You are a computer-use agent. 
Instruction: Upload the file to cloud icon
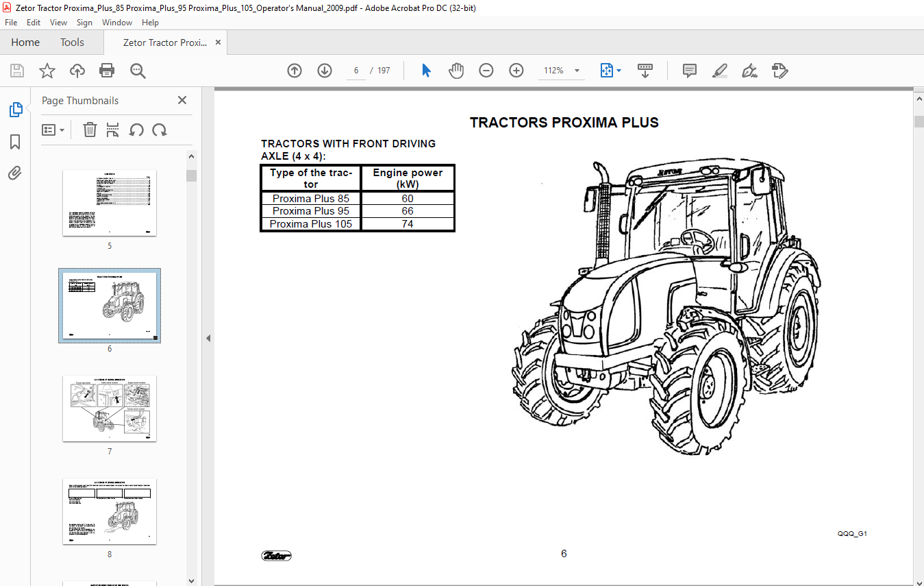(77, 71)
